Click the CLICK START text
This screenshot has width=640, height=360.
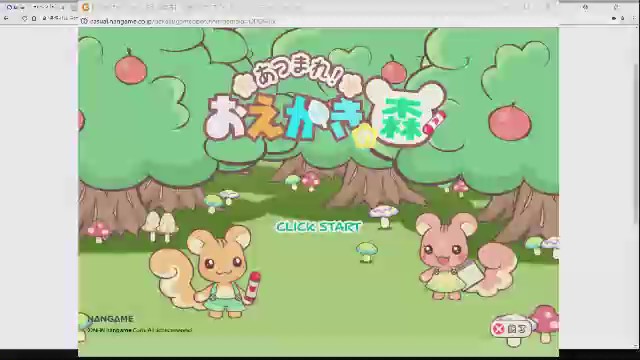319,227
